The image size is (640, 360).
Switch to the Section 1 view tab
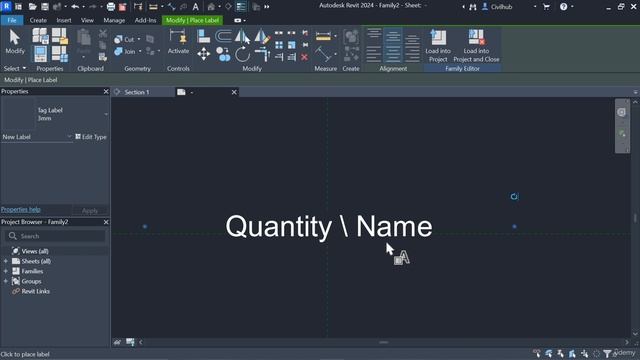click(x=137, y=92)
